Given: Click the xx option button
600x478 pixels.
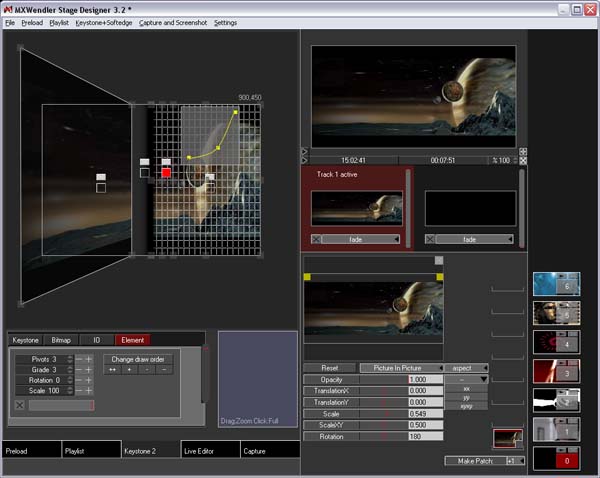Looking at the screenshot, I should pos(466,388).
